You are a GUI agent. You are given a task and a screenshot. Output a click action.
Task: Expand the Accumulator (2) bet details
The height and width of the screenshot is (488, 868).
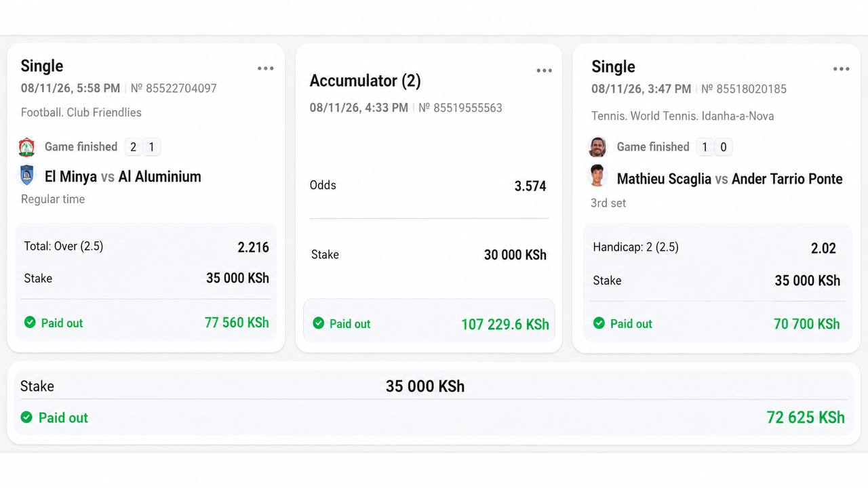coord(366,81)
